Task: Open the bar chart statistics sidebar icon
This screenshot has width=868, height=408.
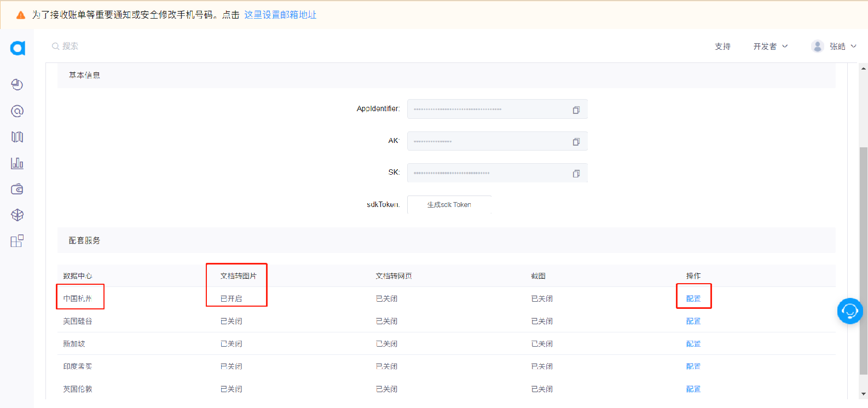Action: (17, 163)
